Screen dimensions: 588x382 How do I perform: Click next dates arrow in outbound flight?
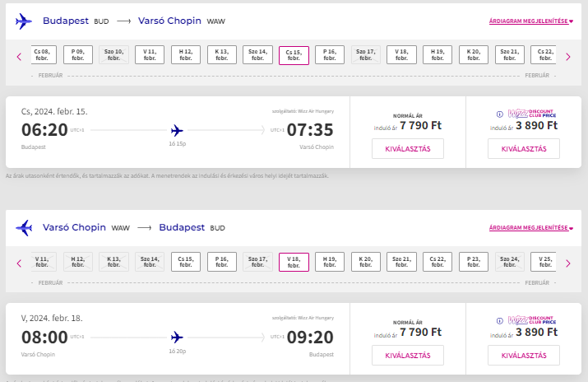[571, 56]
